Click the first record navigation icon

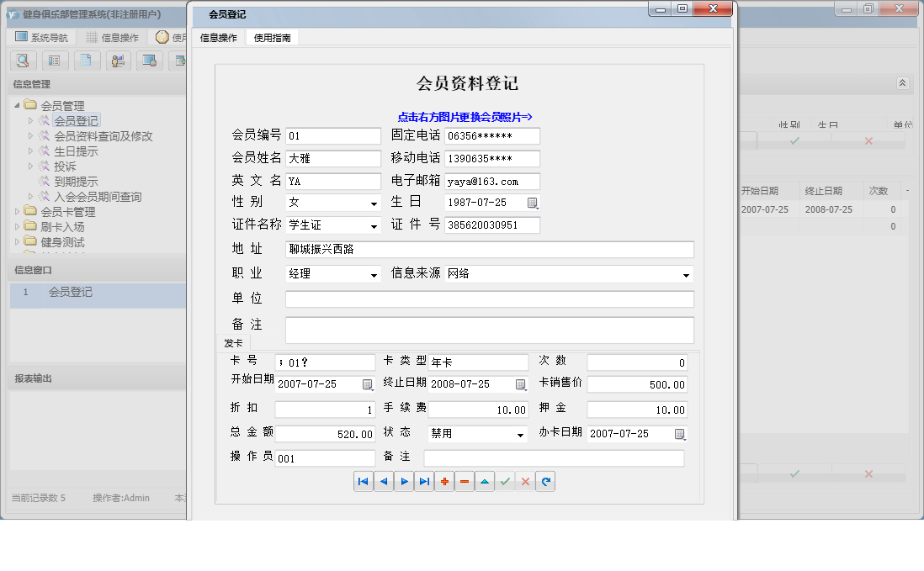[x=364, y=481]
